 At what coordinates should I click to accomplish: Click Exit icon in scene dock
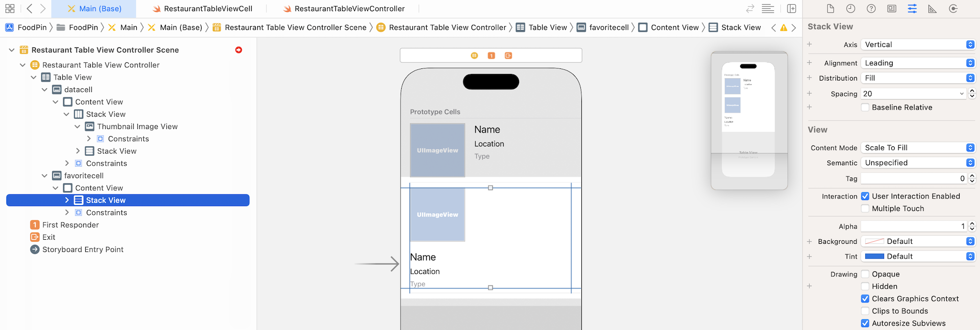[x=508, y=56]
